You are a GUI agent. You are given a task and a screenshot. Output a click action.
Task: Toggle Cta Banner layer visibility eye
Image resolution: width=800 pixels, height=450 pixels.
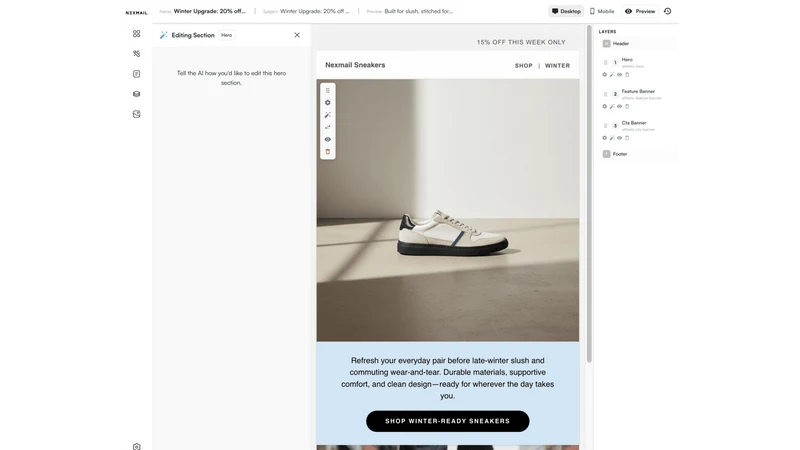[619, 138]
